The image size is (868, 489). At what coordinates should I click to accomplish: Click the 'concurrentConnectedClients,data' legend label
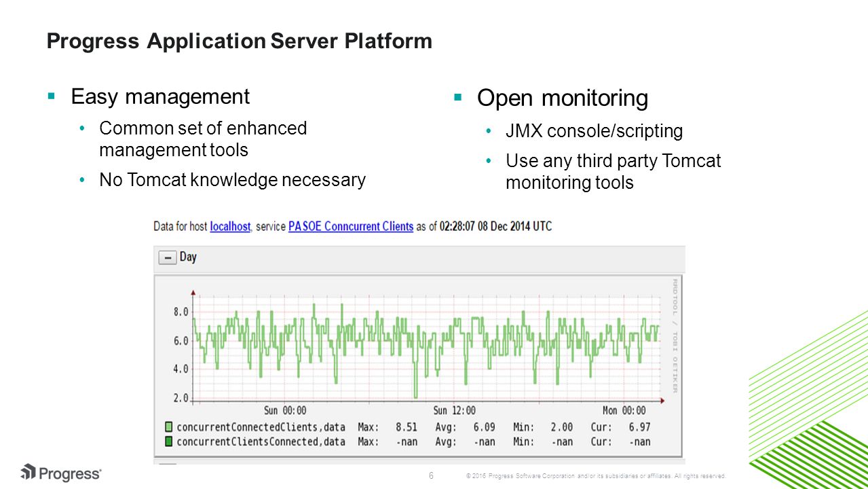click(261, 427)
